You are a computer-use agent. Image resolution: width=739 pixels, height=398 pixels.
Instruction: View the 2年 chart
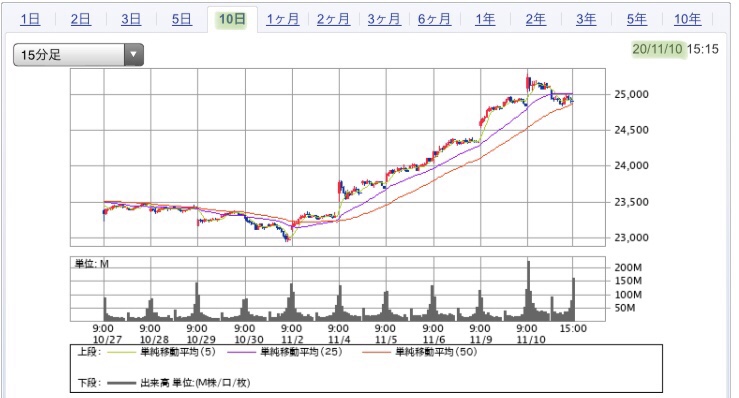pos(536,19)
